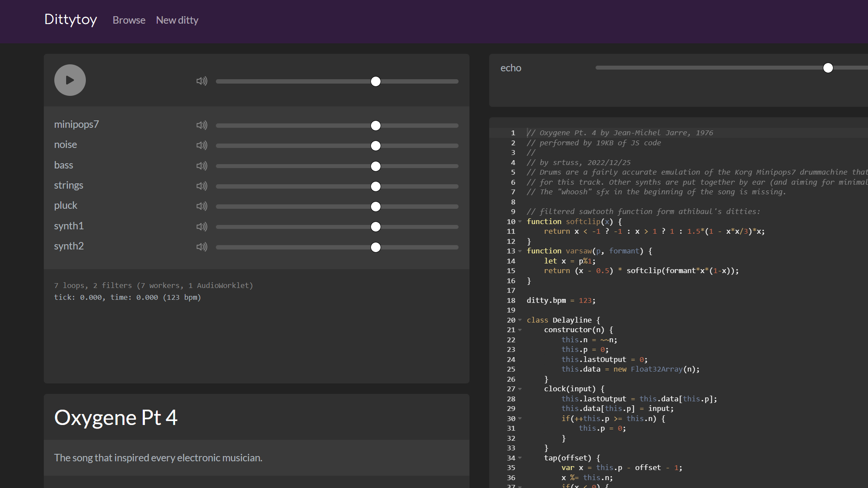Mute the bass track speaker icon
Screen dimensions: 868x488
[x=201, y=166]
